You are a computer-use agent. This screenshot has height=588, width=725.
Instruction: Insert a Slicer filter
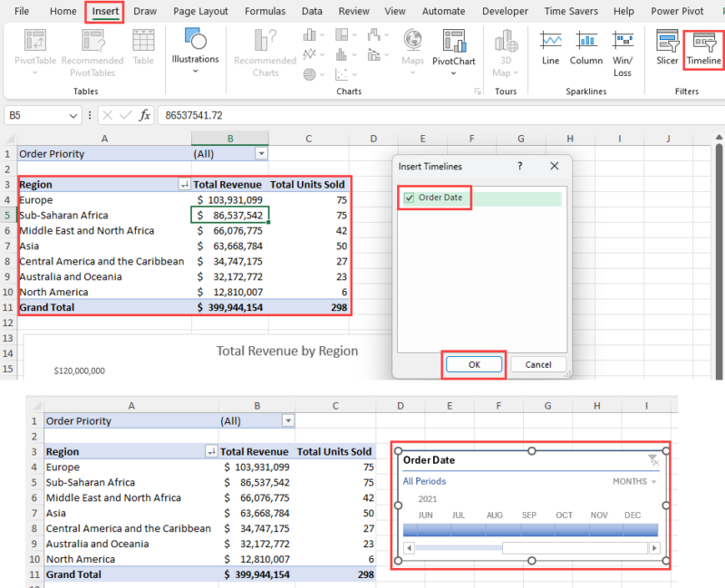click(667, 52)
